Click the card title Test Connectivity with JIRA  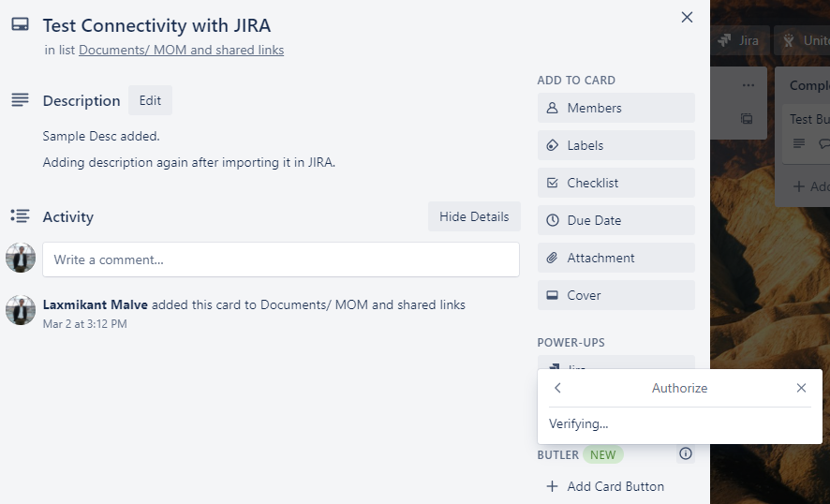point(156,25)
